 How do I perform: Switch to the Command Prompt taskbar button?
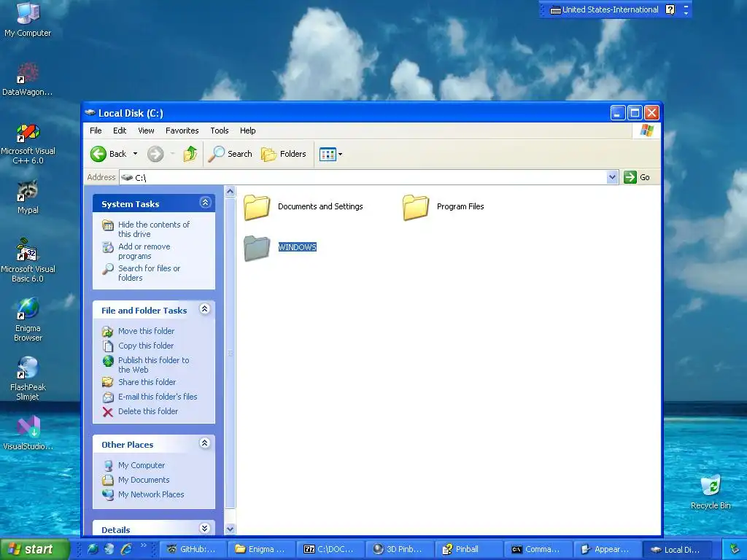point(537,549)
